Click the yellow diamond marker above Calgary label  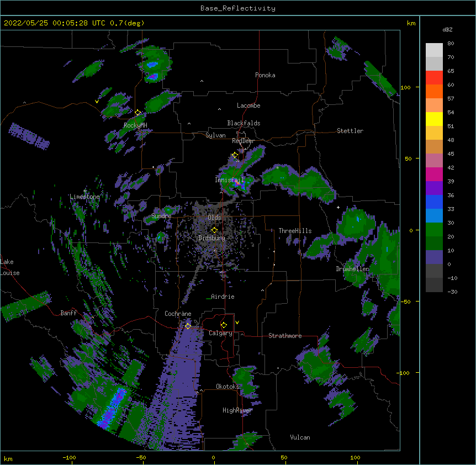coord(224,325)
